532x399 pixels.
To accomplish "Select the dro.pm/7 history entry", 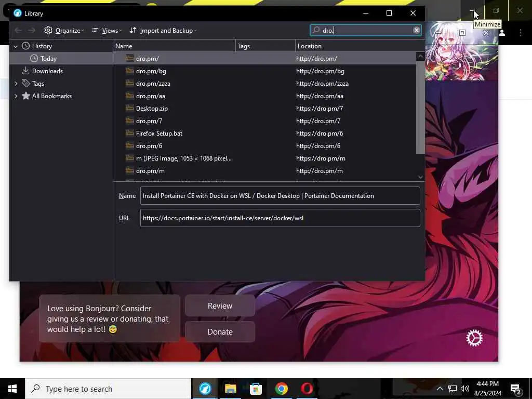I will point(264,121).
